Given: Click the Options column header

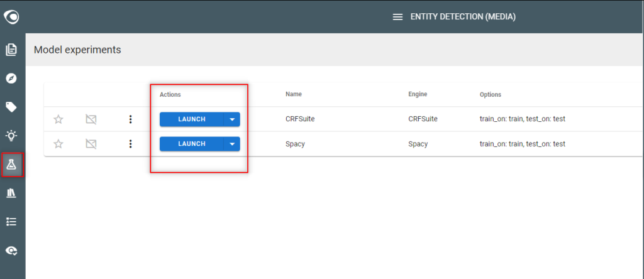Looking at the screenshot, I should click(x=491, y=95).
